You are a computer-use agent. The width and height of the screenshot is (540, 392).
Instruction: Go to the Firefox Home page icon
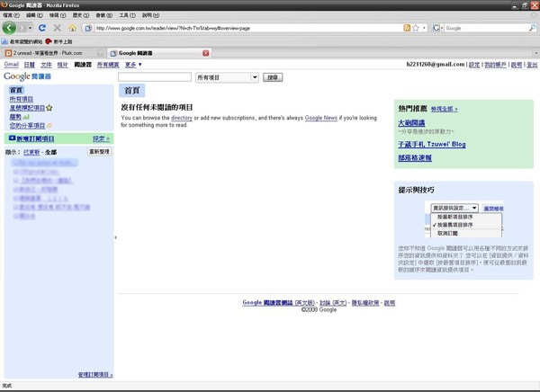72,28
